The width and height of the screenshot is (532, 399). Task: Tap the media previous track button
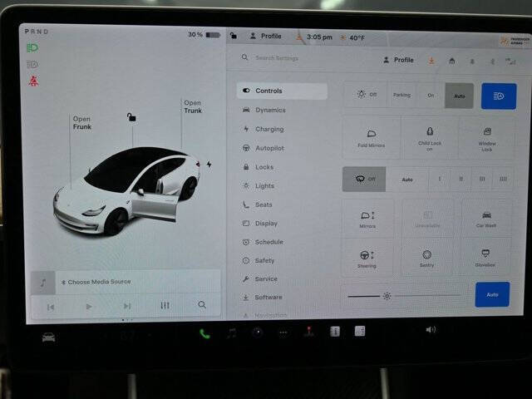click(x=51, y=307)
